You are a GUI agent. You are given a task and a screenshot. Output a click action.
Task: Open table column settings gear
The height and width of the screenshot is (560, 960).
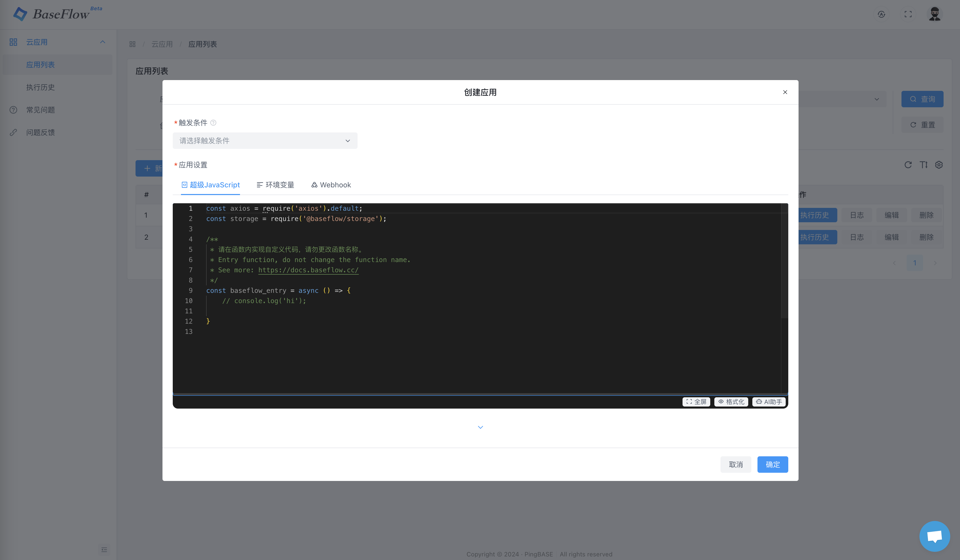click(x=939, y=165)
